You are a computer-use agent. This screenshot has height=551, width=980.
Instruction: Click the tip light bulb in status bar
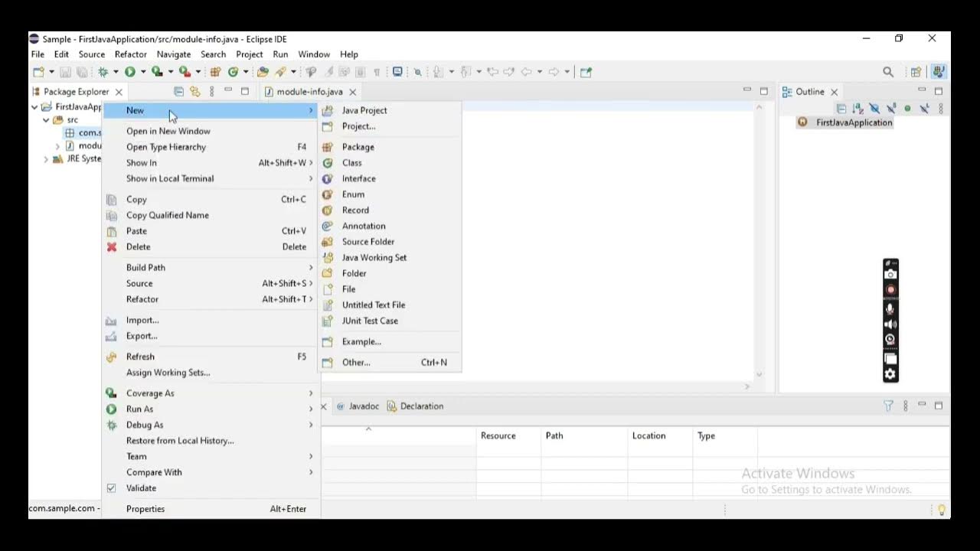click(941, 510)
